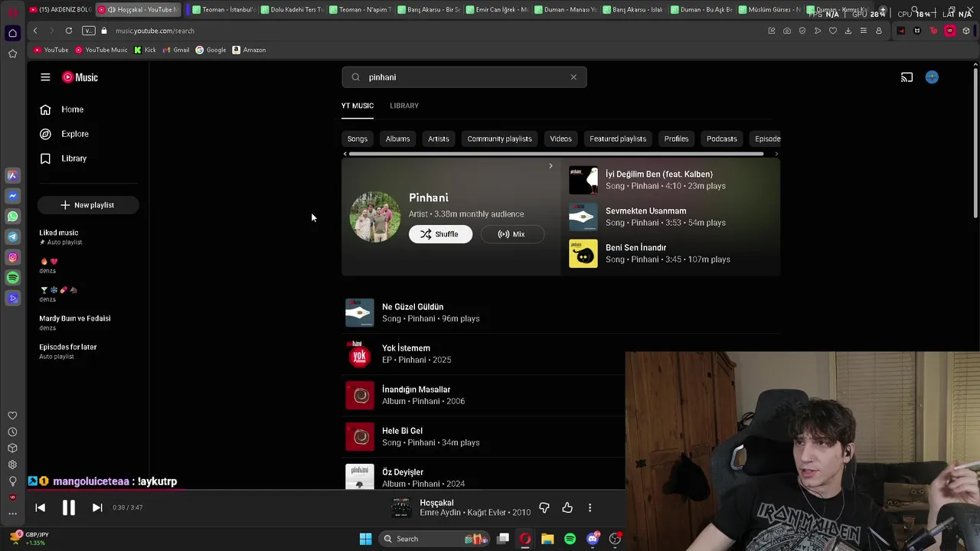Click the Windows Start button
Viewport: 980px width, 551px height.
[x=366, y=539]
